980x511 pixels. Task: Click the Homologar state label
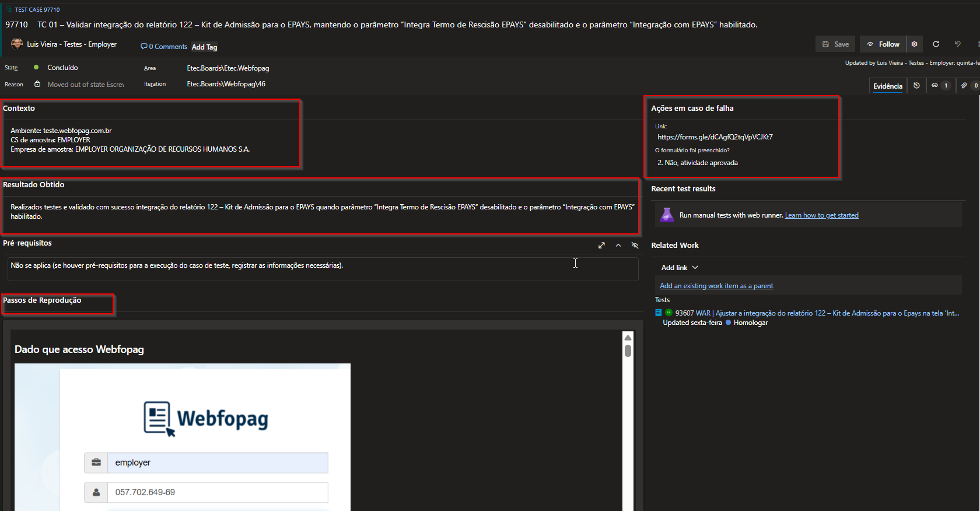750,323
